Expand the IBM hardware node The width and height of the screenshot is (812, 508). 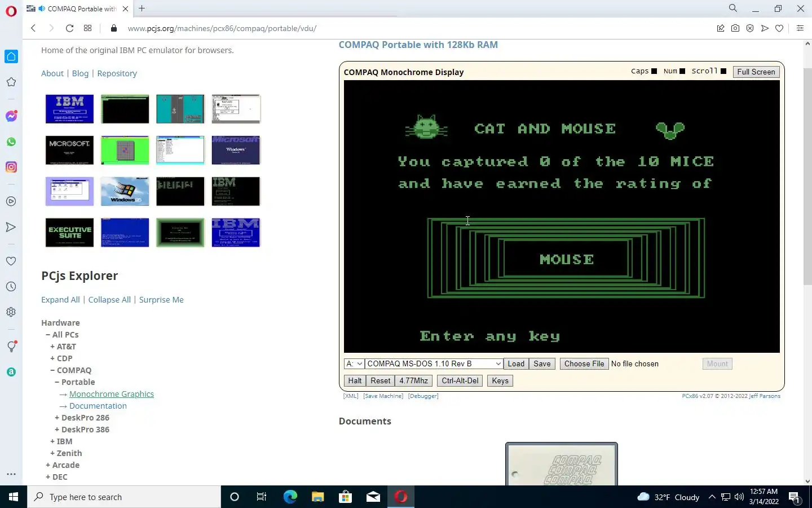tap(52, 441)
